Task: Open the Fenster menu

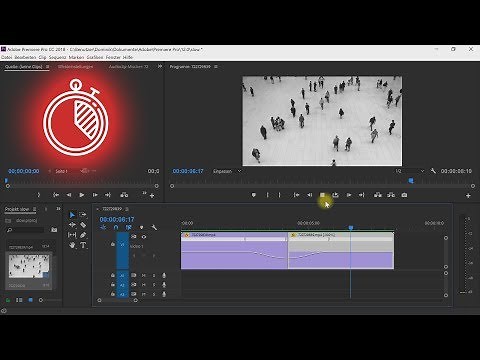Action: pos(113,57)
